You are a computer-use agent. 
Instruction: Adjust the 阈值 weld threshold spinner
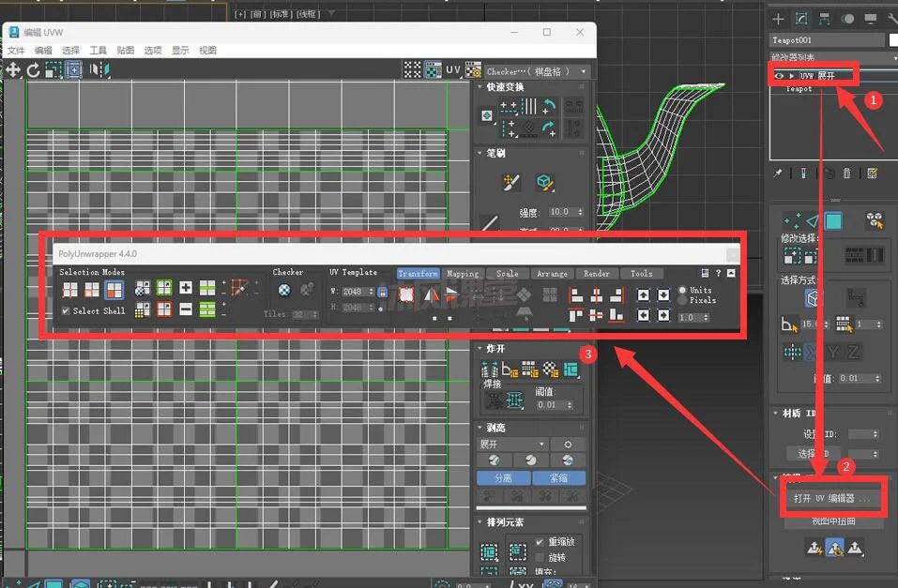pos(570,405)
